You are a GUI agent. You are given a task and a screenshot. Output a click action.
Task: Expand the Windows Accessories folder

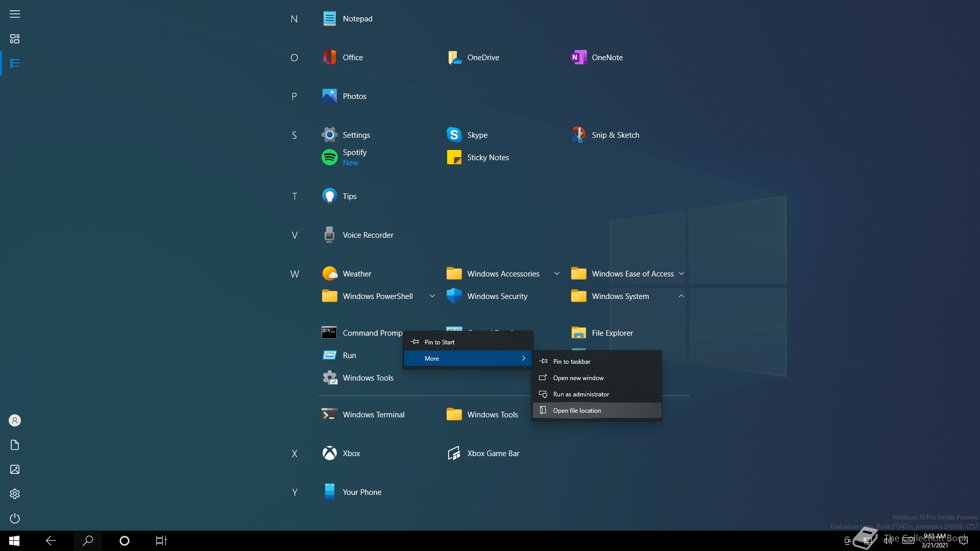(557, 274)
